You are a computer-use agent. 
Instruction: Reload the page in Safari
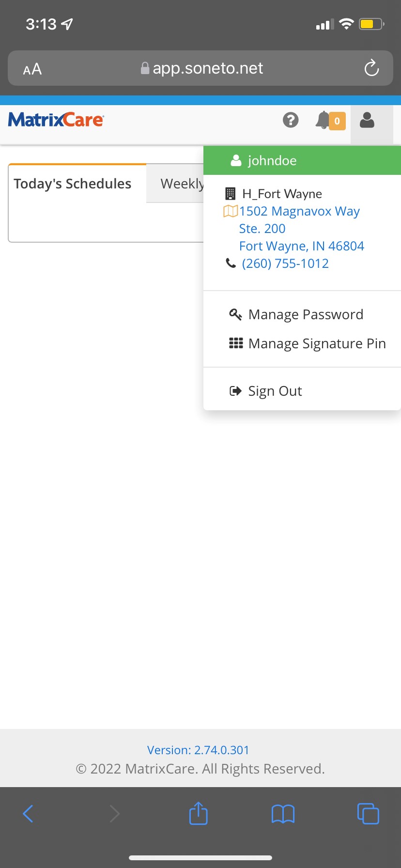tap(371, 68)
